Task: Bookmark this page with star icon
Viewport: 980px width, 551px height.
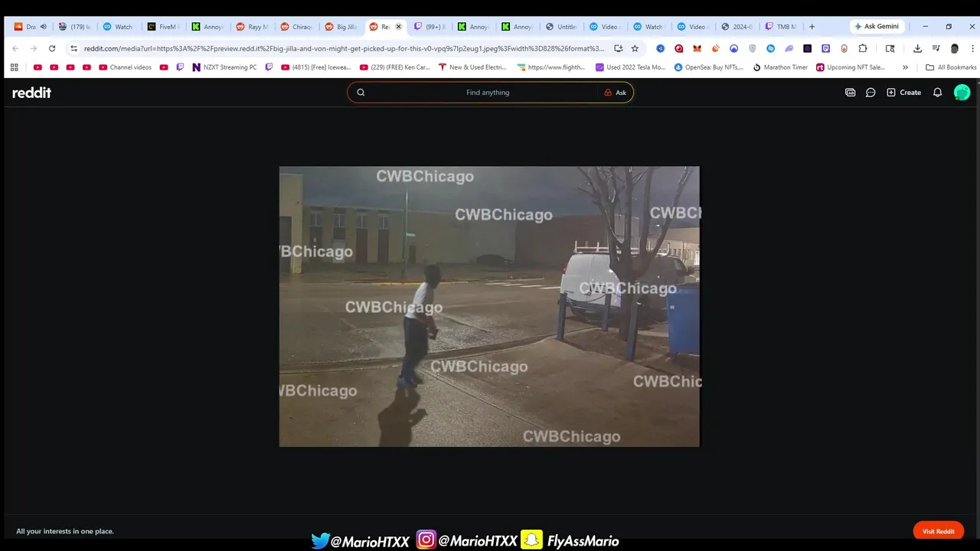Action: click(x=635, y=48)
